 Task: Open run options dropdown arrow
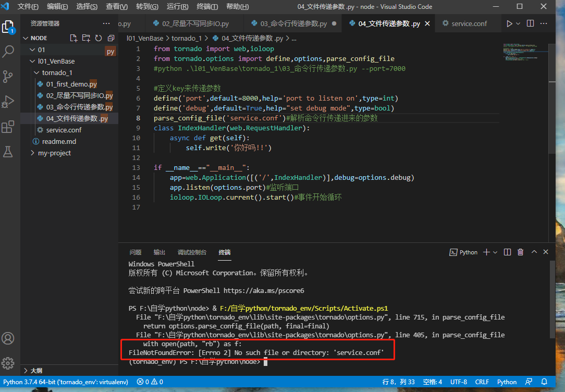518,23
